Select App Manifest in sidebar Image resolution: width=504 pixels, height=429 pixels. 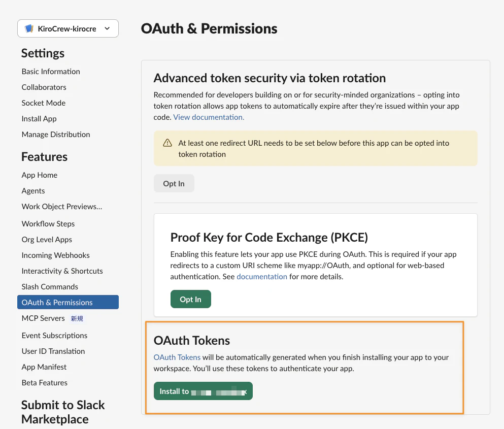[44, 367]
